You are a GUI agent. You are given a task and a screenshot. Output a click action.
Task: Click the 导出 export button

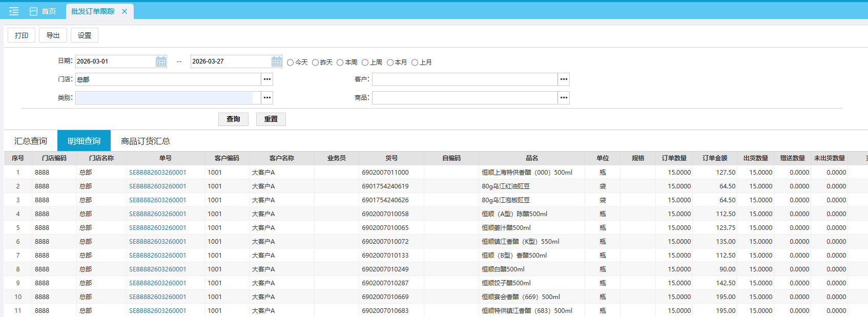click(53, 35)
